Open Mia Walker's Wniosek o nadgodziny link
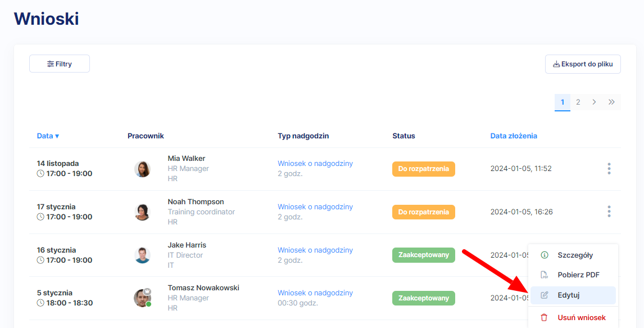Screen dimensions: 644x328 point(315,164)
